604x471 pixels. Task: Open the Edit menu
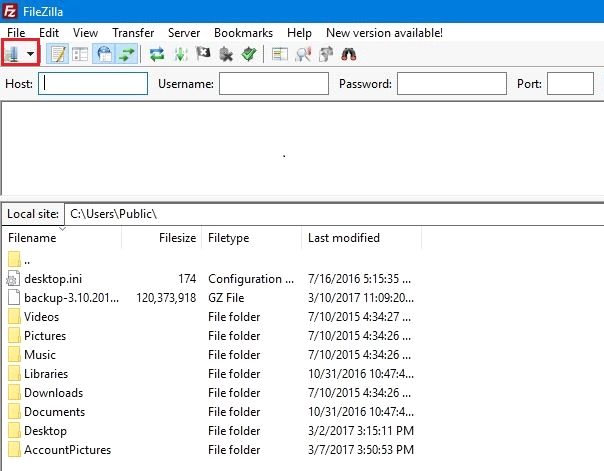click(x=49, y=33)
